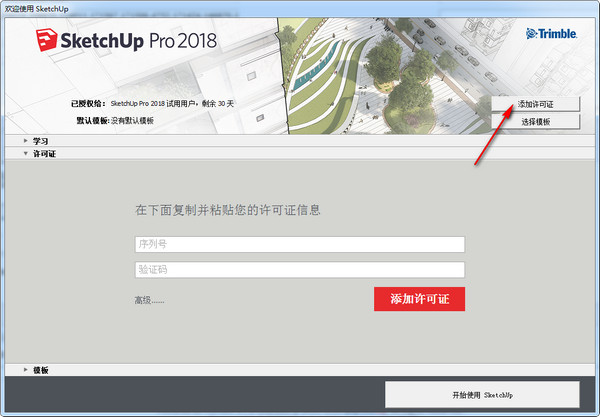600x417 pixels.
Task: Open the 高级...... link
Action: [149, 300]
